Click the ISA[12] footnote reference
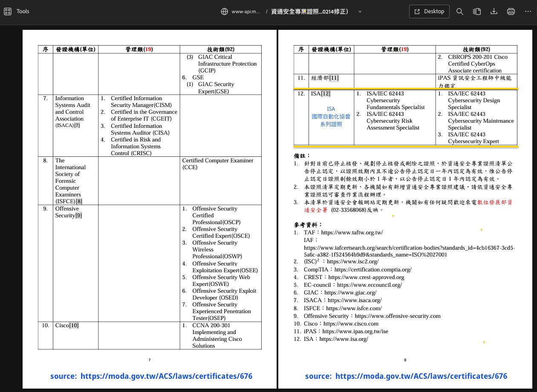 [326, 94]
